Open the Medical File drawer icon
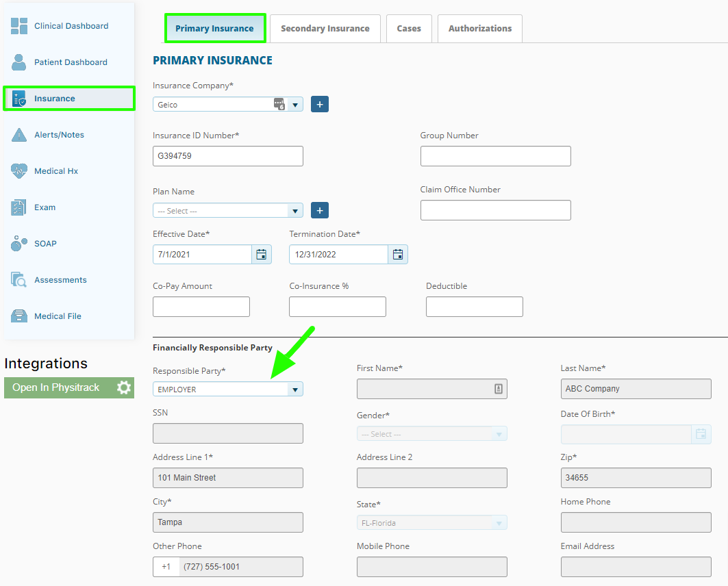Screen dimensions: 728x586 pos(19,316)
